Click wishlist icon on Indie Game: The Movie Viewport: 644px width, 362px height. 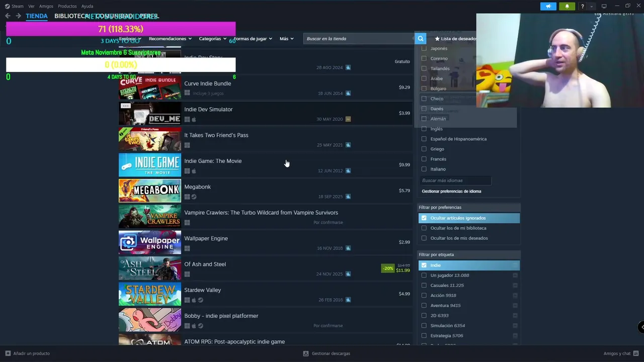[x=348, y=171]
